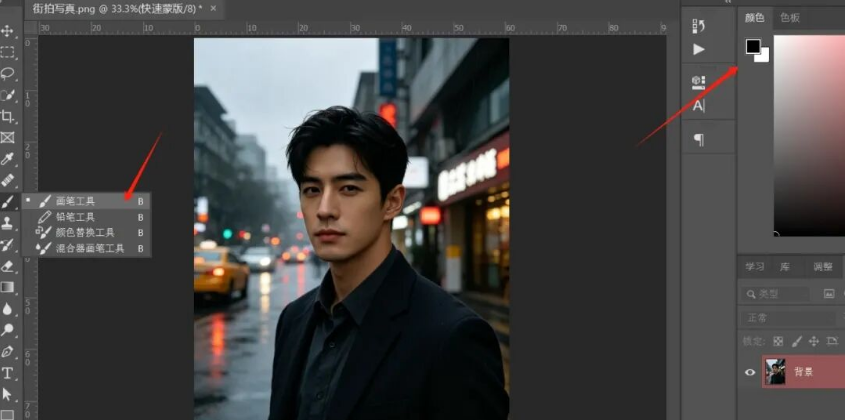
Task: Select the 背景 layer thumbnail
Action: coord(775,371)
